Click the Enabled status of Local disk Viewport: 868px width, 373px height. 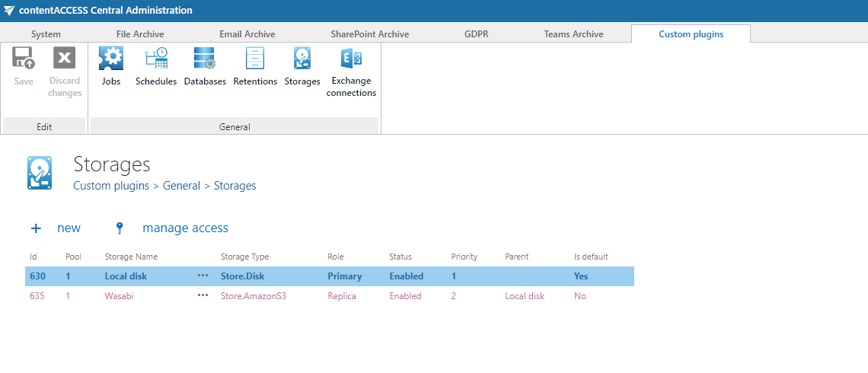coord(407,276)
